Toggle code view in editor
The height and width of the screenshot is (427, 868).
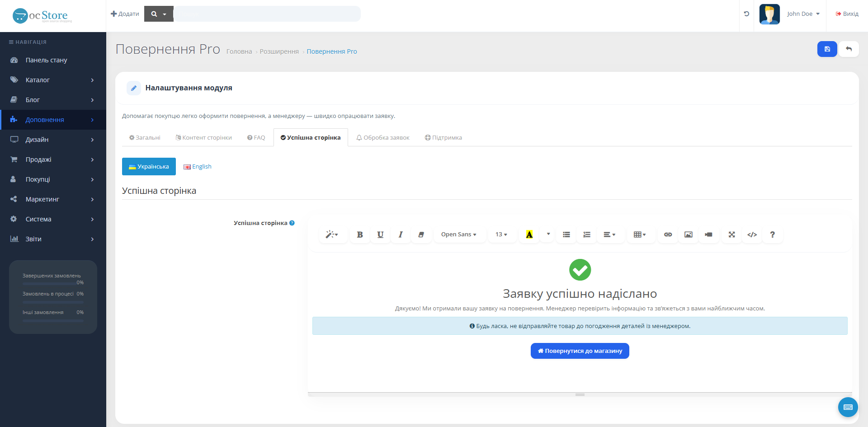752,235
